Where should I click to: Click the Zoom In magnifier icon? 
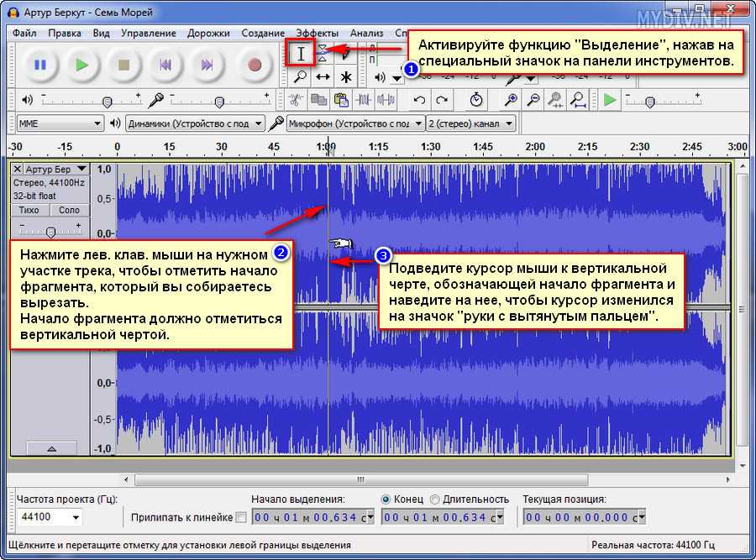click(x=510, y=100)
